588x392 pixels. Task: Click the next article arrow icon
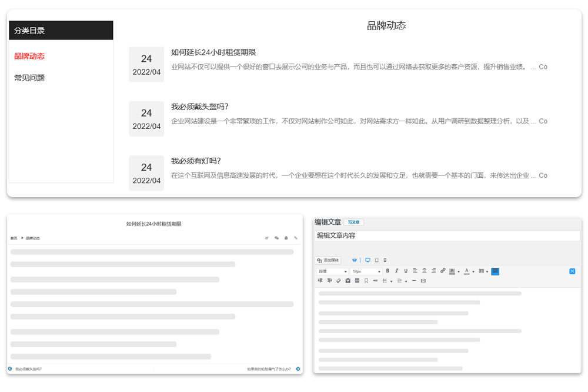click(298, 369)
